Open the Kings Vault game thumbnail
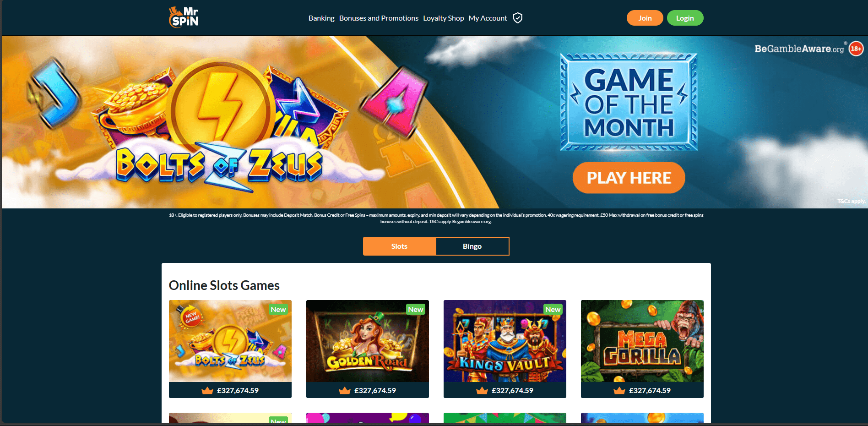This screenshot has width=868, height=426. 505,341
